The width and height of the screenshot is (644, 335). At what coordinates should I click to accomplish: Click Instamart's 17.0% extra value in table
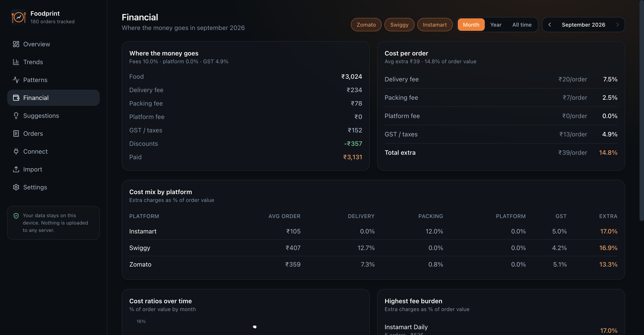pyautogui.click(x=608, y=231)
